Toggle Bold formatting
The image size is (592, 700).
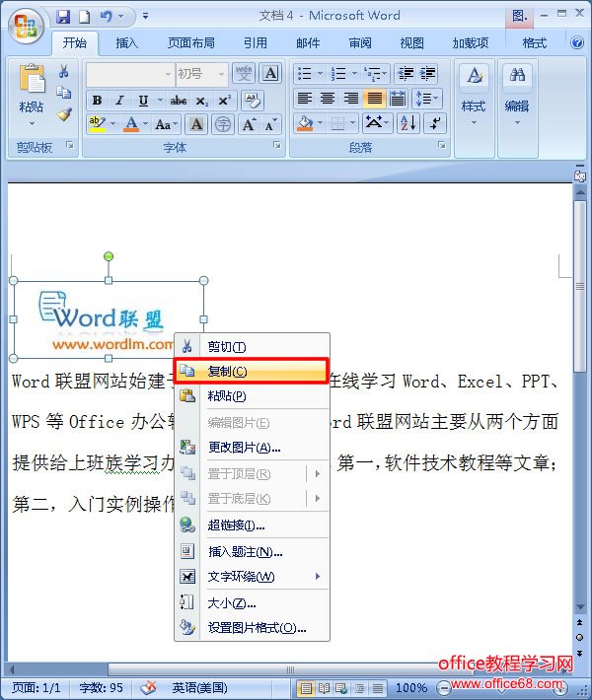click(97, 101)
